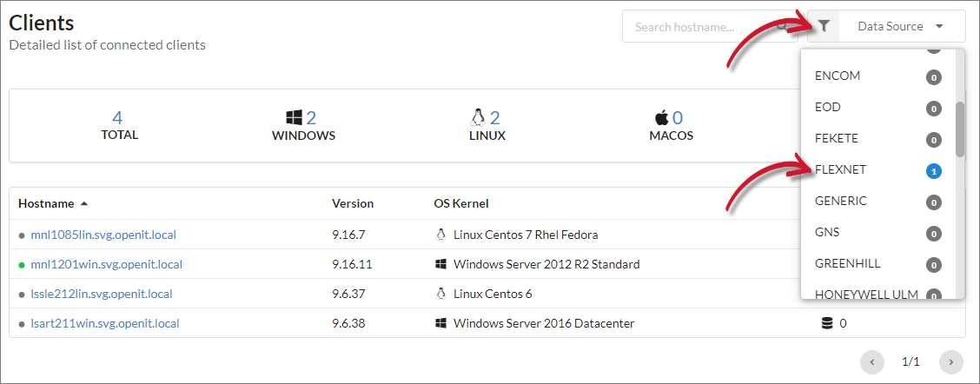Click the filter funnel icon
The image size is (980, 384).
tap(824, 26)
